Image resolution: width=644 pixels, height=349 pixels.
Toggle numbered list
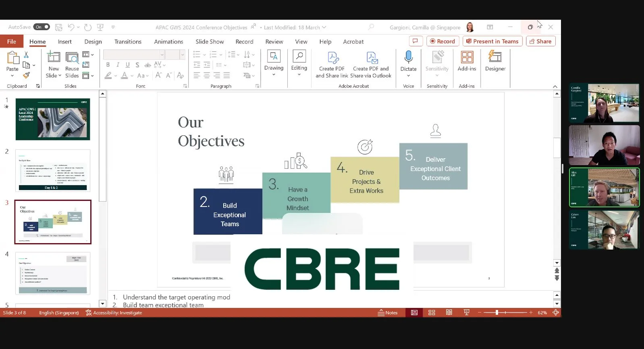tap(213, 54)
